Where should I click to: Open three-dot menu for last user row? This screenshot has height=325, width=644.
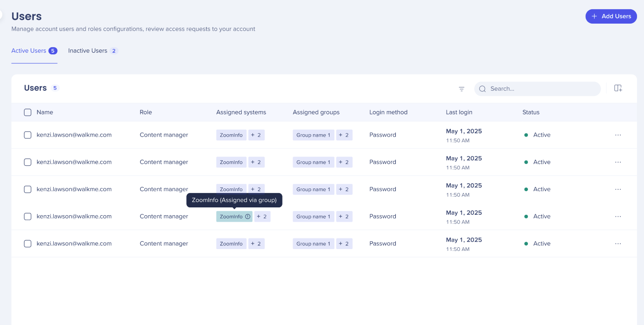pos(618,244)
